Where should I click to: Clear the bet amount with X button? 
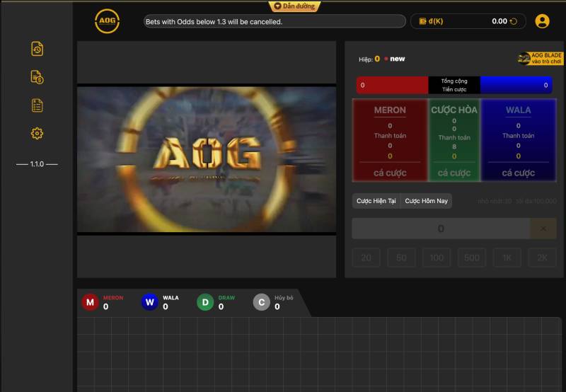pyautogui.click(x=543, y=229)
